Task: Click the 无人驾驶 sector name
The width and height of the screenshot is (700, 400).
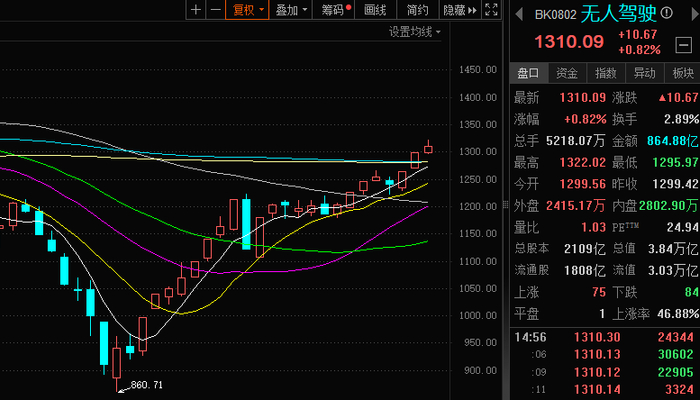Action: pyautogui.click(x=619, y=14)
